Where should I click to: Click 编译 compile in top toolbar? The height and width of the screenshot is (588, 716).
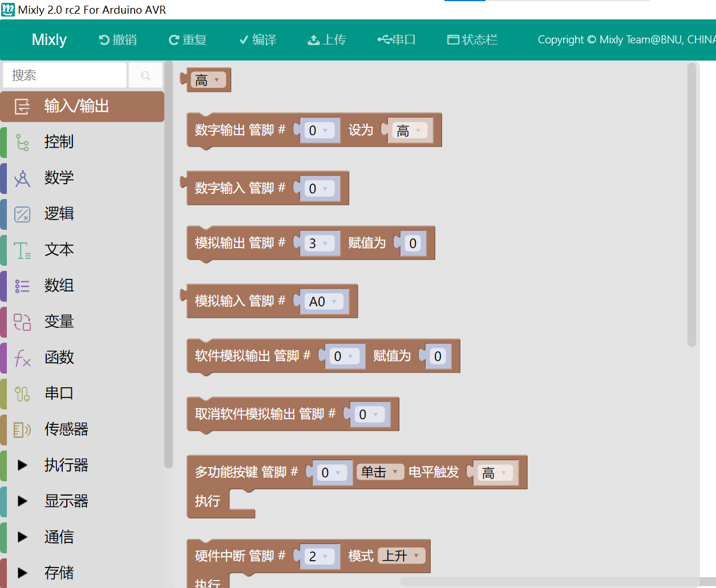coord(258,40)
